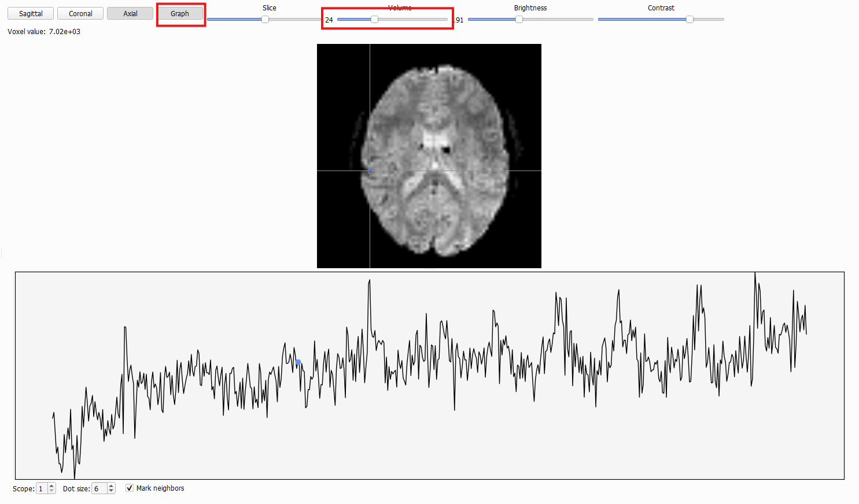This screenshot has width=859, height=504.
Task: Click into the Scope value field
Action: (x=42, y=488)
